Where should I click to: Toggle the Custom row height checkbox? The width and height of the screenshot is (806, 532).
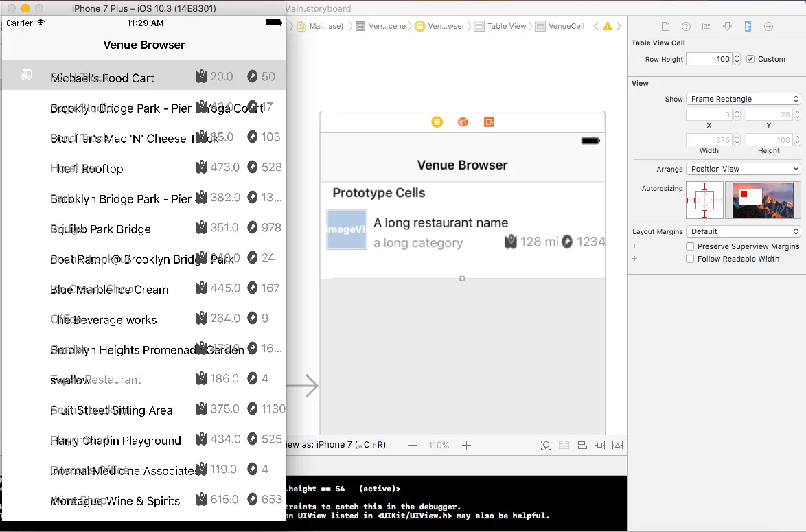pos(750,59)
